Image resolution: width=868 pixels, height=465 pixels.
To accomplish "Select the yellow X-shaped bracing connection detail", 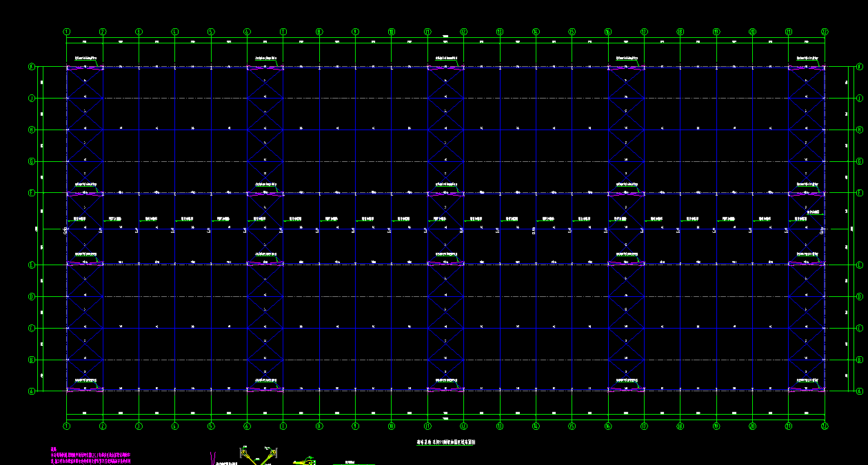I will tap(256, 456).
